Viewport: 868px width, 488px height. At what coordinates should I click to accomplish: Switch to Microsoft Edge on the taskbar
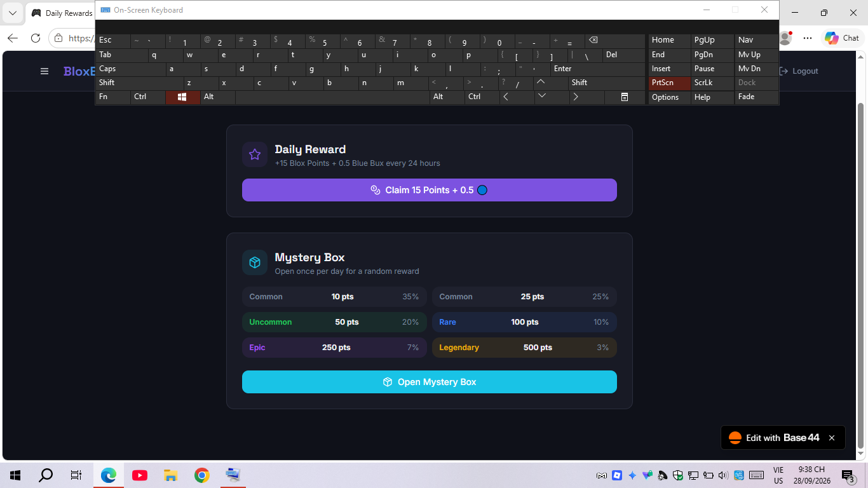tap(109, 475)
